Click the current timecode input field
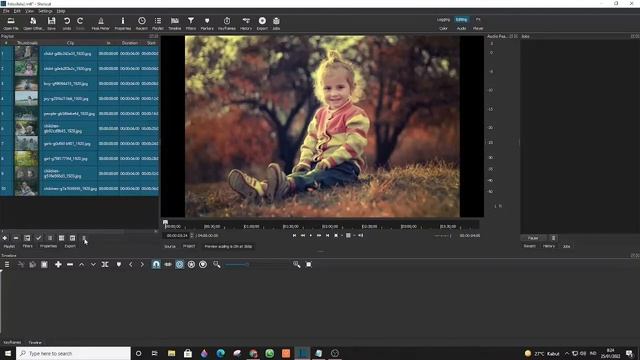The image size is (640, 360). [x=177, y=236]
